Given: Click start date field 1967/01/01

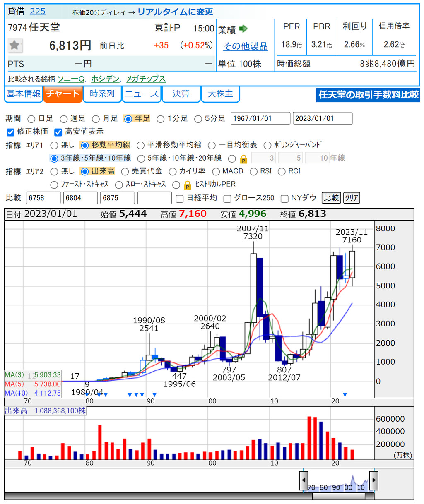Looking at the screenshot, I should pyautogui.click(x=260, y=118).
